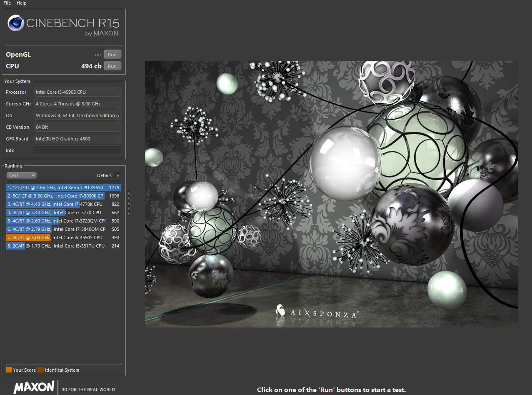Viewport: 532px width, 395px height.
Task: Click the Info input field
Action: pyautogui.click(x=77, y=150)
